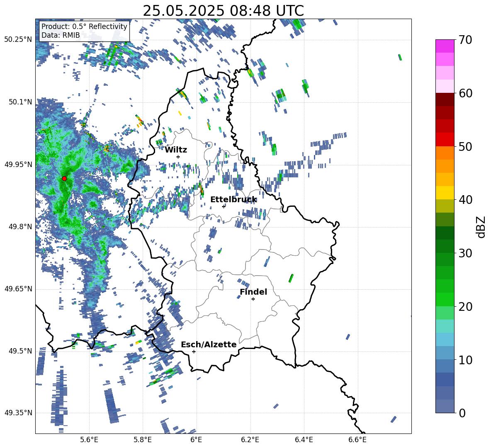Click the 49.8°N latitude label
The height and width of the screenshot is (448, 491).
tap(21, 227)
